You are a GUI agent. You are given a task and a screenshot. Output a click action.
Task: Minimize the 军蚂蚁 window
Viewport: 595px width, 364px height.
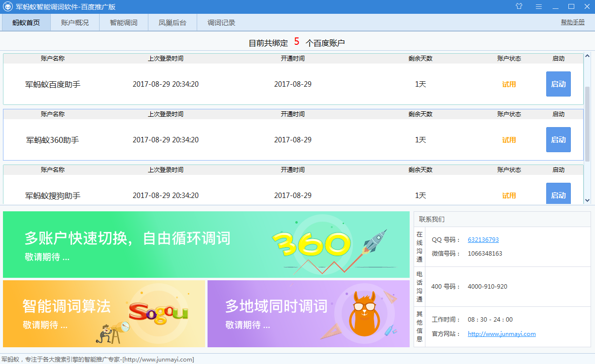(556, 7)
